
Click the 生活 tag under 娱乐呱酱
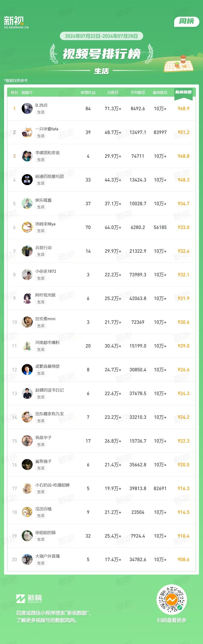[41, 207]
